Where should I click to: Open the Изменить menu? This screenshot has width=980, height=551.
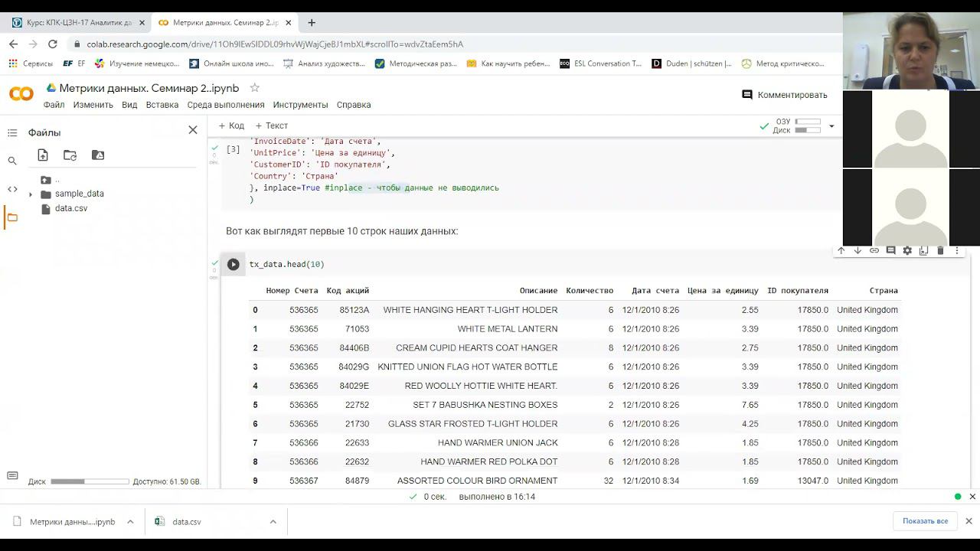point(93,105)
